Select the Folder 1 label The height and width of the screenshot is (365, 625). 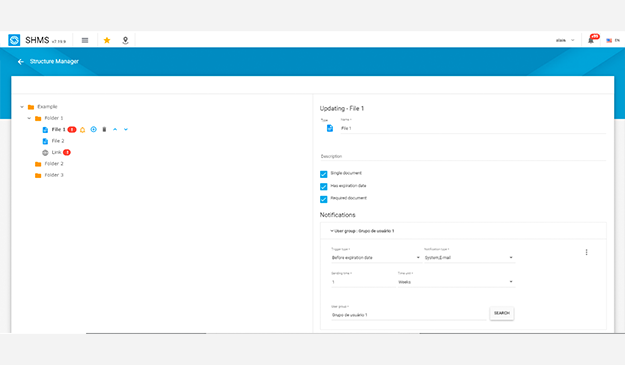pyautogui.click(x=54, y=118)
